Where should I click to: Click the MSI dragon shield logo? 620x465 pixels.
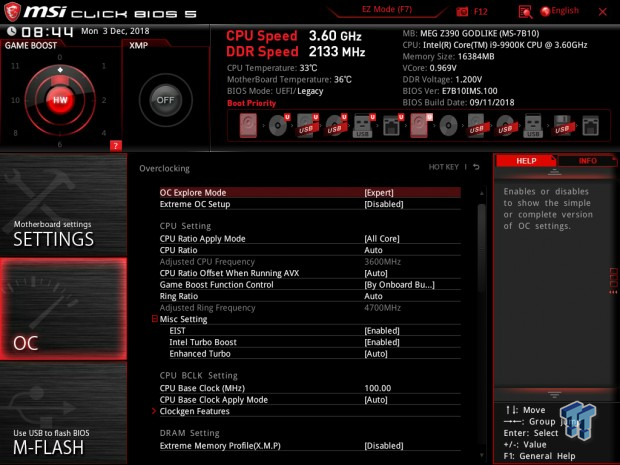coord(11,11)
